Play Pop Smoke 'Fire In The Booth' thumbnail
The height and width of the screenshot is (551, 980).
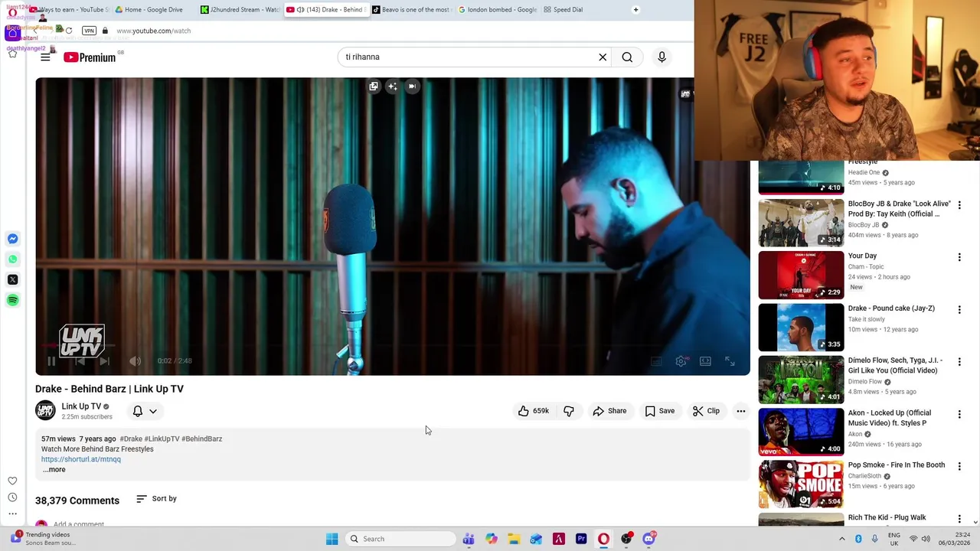click(x=801, y=484)
